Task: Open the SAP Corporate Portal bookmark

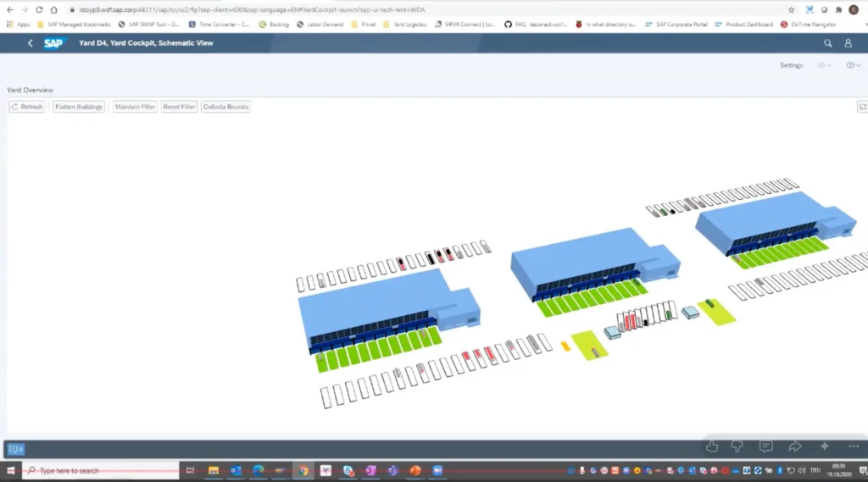Action: pyautogui.click(x=676, y=25)
